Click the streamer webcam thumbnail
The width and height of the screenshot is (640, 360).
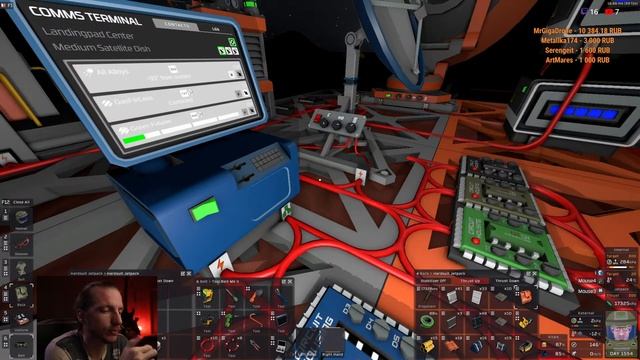click(97, 318)
